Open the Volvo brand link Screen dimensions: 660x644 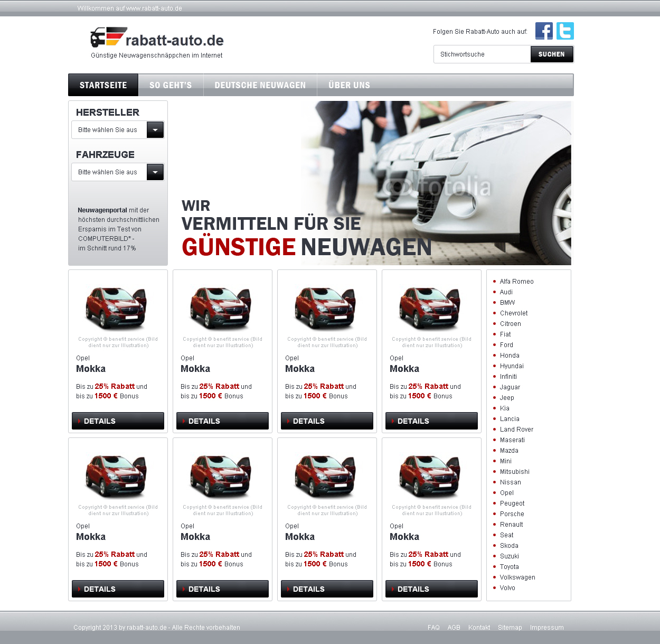pos(507,588)
